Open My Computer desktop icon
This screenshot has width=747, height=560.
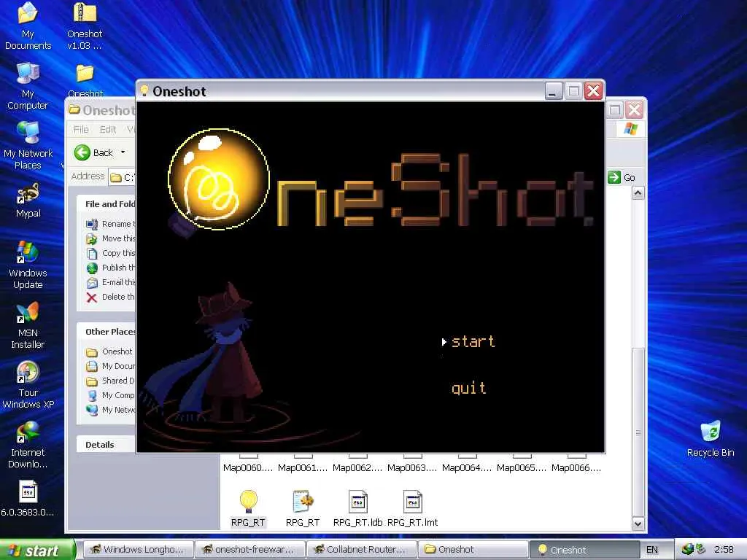pyautogui.click(x=28, y=86)
